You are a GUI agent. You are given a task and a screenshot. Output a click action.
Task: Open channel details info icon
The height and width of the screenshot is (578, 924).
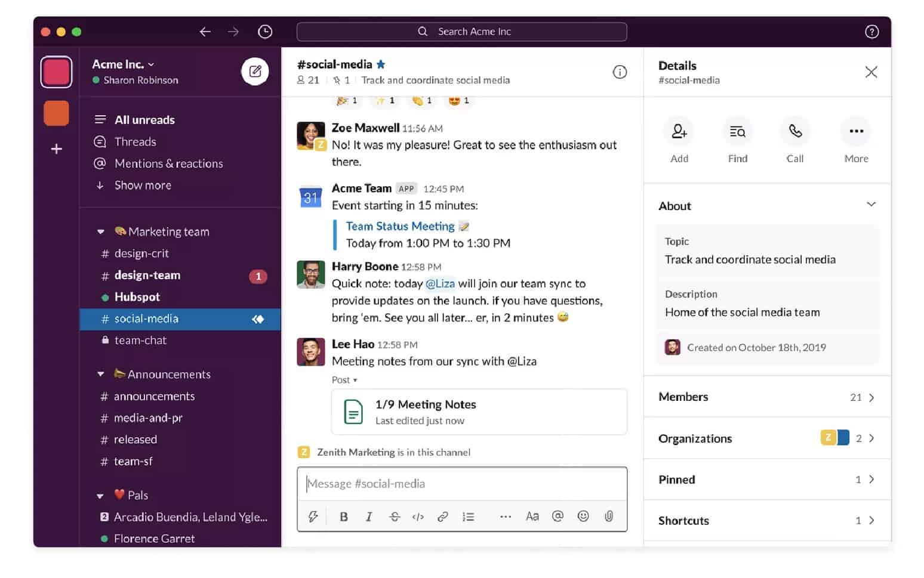tap(620, 72)
